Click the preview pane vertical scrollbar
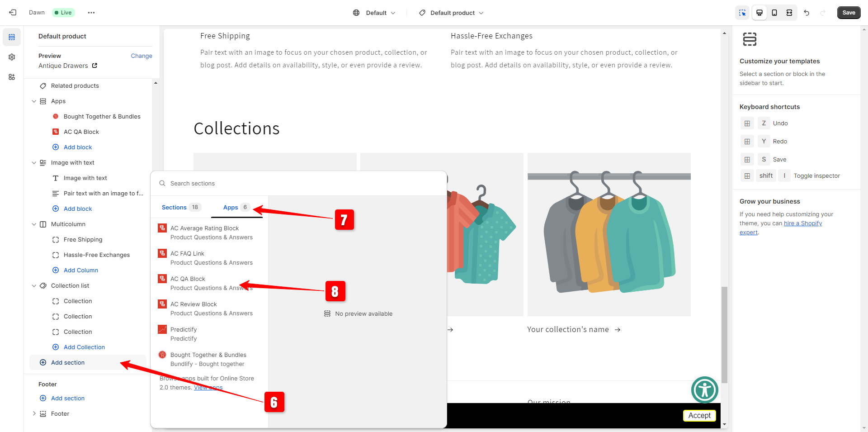Image resolution: width=868 pixels, height=432 pixels. pyautogui.click(x=725, y=335)
